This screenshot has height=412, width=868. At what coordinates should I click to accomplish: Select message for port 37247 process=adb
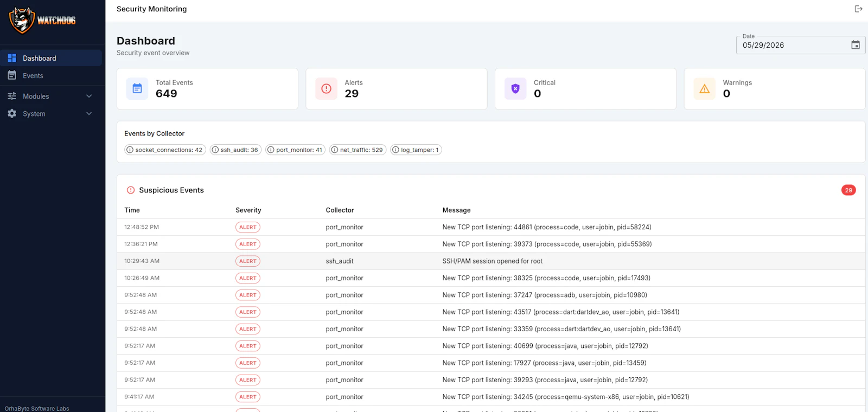pos(545,295)
